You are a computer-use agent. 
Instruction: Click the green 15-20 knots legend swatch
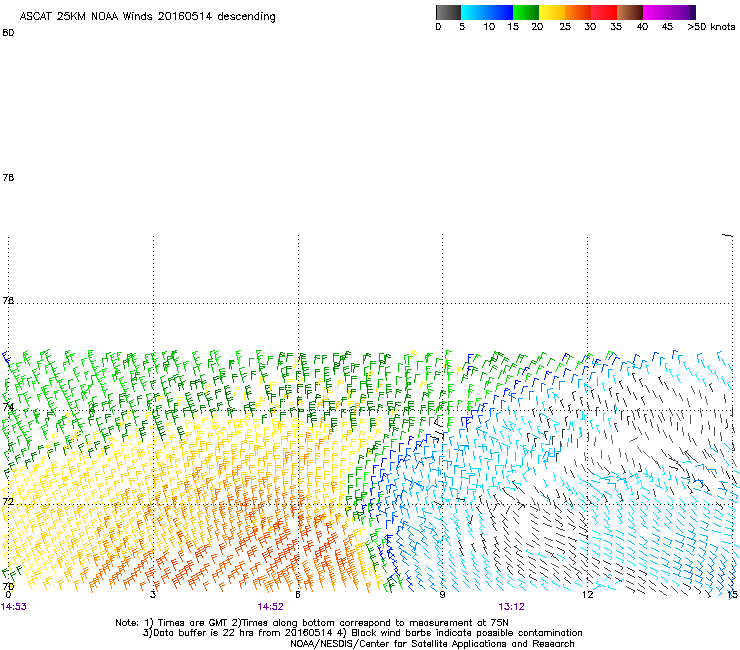[x=526, y=12]
